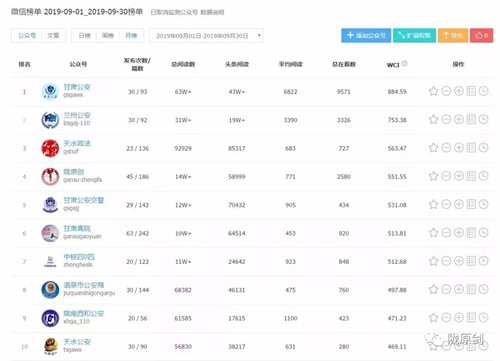This screenshot has height=361, width=500.
Task: Select the 月榜 monthly ranking tab
Action: (x=131, y=35)
